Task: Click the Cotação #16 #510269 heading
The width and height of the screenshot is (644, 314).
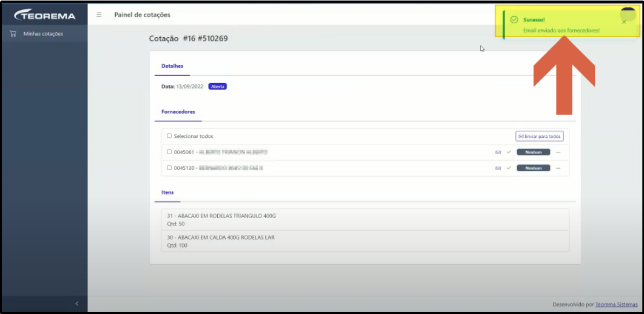Action: [189, 38]
